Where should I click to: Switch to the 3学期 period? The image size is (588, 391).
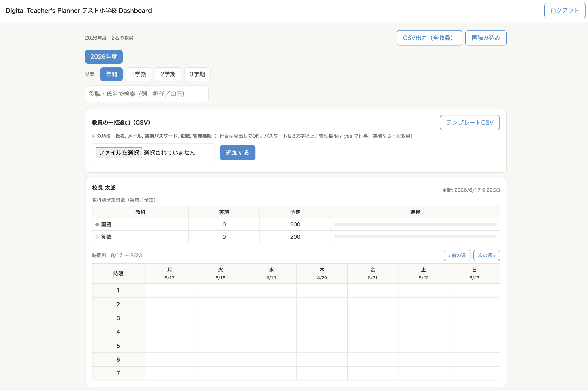click(x=197, y=74)
